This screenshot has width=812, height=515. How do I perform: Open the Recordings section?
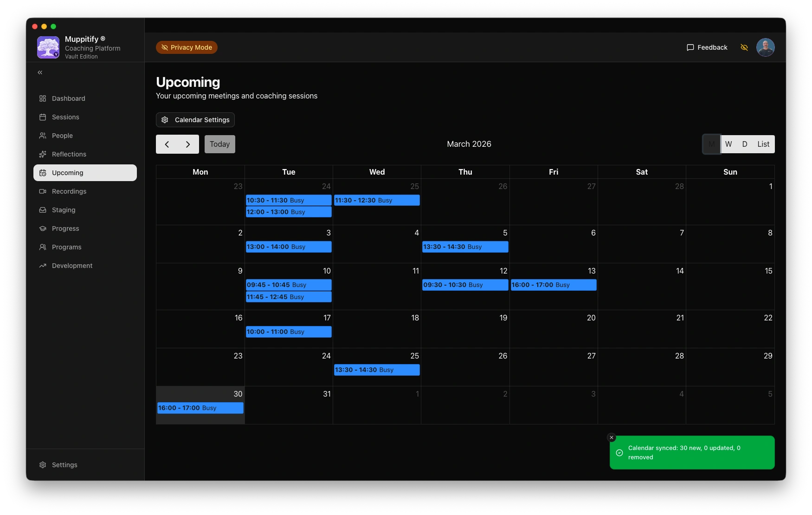pyautogui.click(x=69, y=191)
